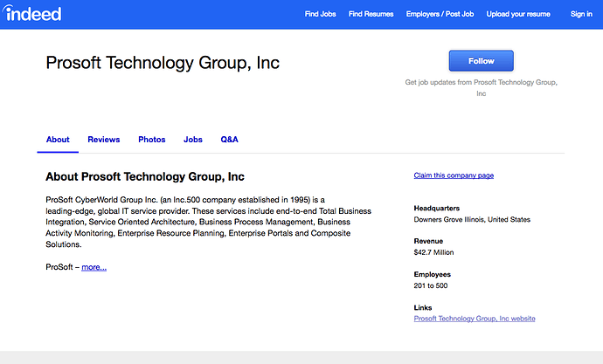Open the Photos tab
This screenshot has height=364, width=603.
pos(151,140)
